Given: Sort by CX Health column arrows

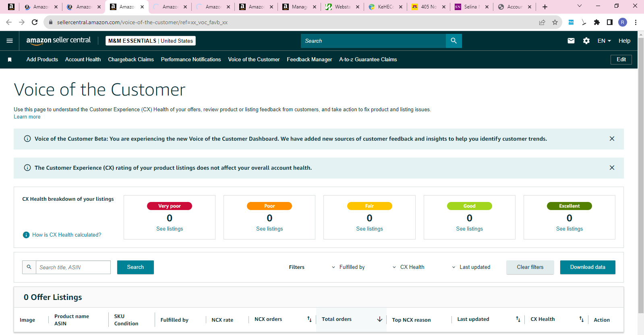Looking at the screenshot, I should click(581, 319).
